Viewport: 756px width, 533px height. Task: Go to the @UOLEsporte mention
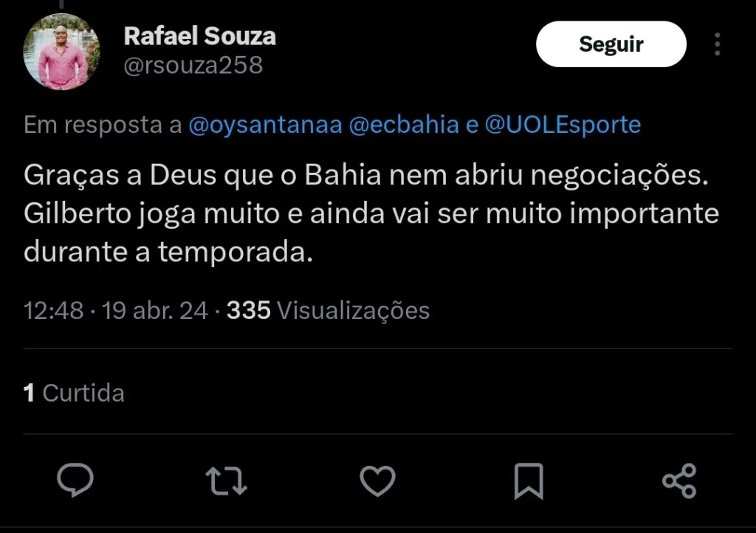pos(563,125)
